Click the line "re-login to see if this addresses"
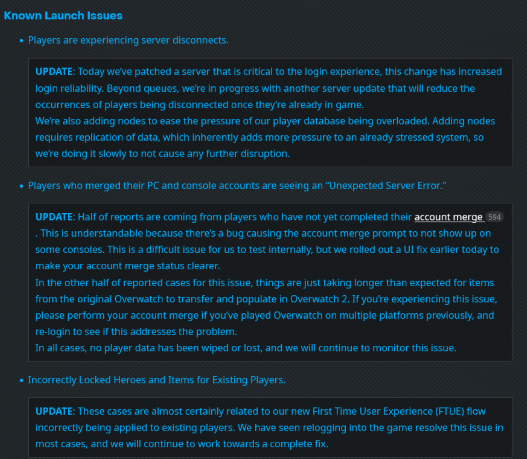This screenshot has width=527, height=459. point(136,332)
